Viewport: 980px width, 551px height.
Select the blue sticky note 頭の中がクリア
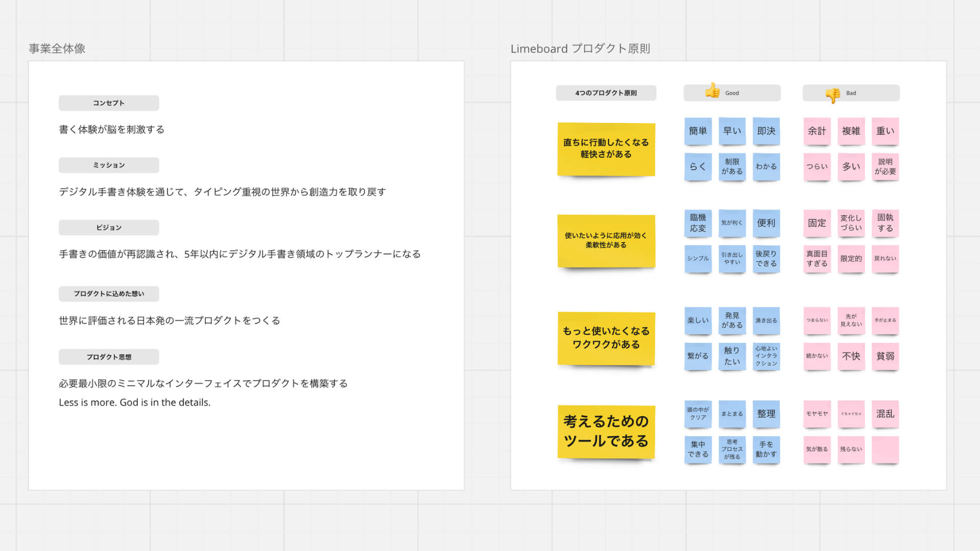click(x=698, y=414)
